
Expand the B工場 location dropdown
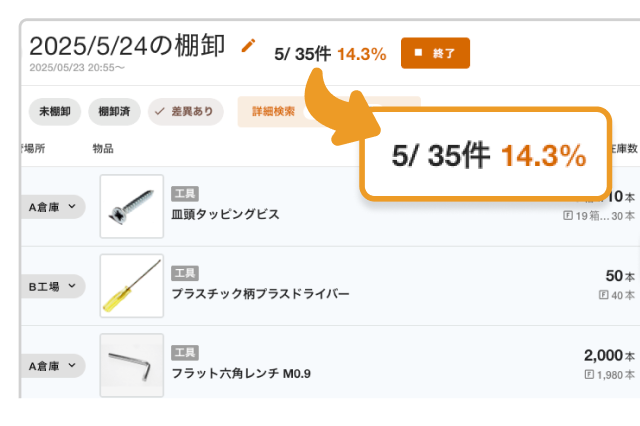pyautogui.click(x=52, y=286)
